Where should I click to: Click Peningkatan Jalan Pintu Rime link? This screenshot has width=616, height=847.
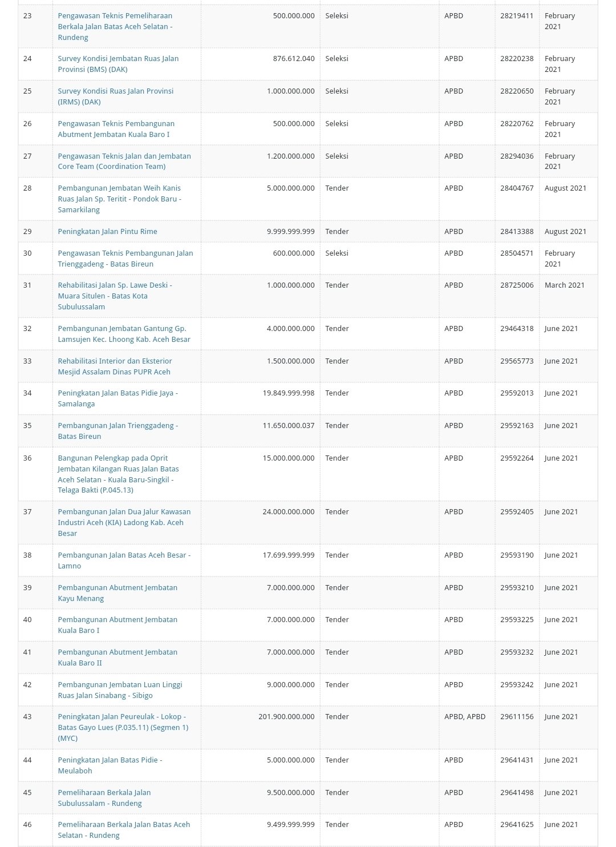(x=107, y=231)
